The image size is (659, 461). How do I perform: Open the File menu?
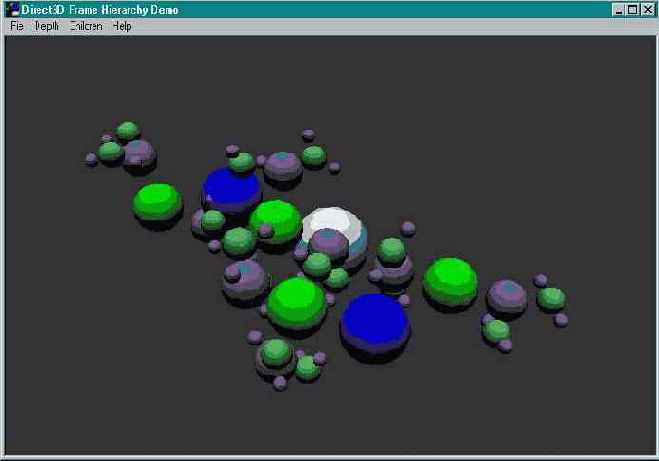(17, 26)
